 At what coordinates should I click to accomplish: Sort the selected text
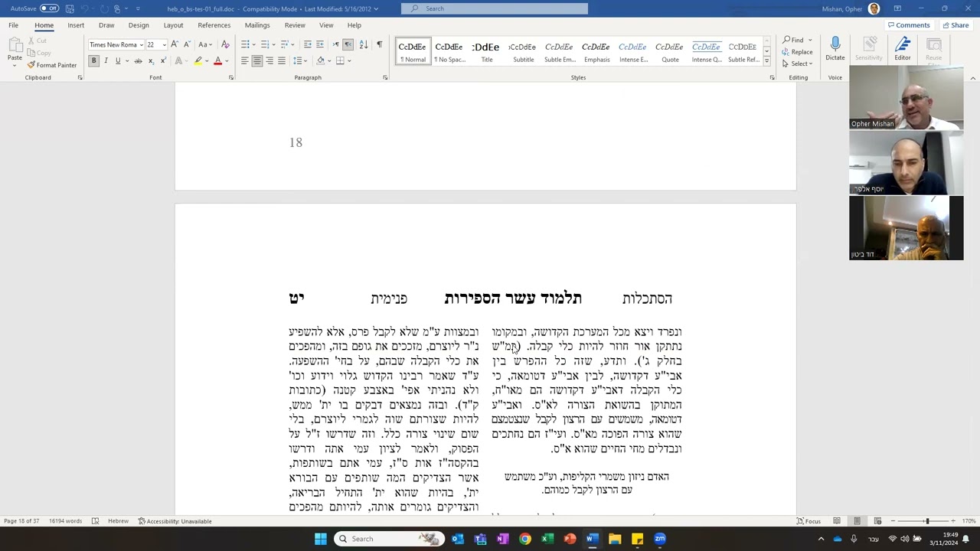coord(364,44)
